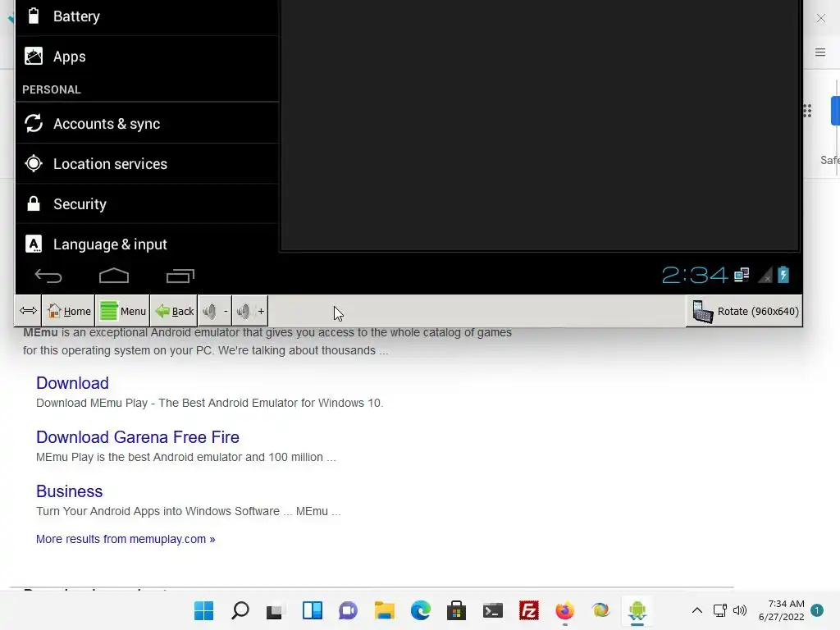Open volume control tray icon
The height and width of the screenshot is (630, 840).
(740, 610)
